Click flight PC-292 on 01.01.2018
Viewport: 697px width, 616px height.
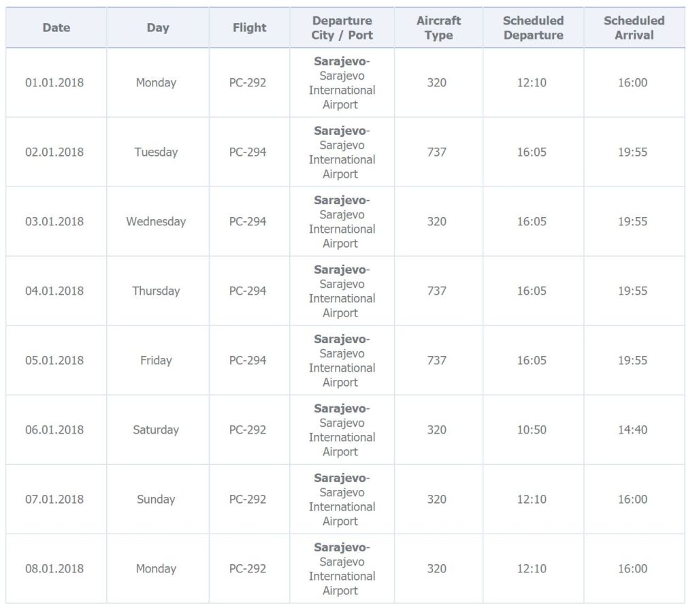pyautogui.click(x=248, y=83)
